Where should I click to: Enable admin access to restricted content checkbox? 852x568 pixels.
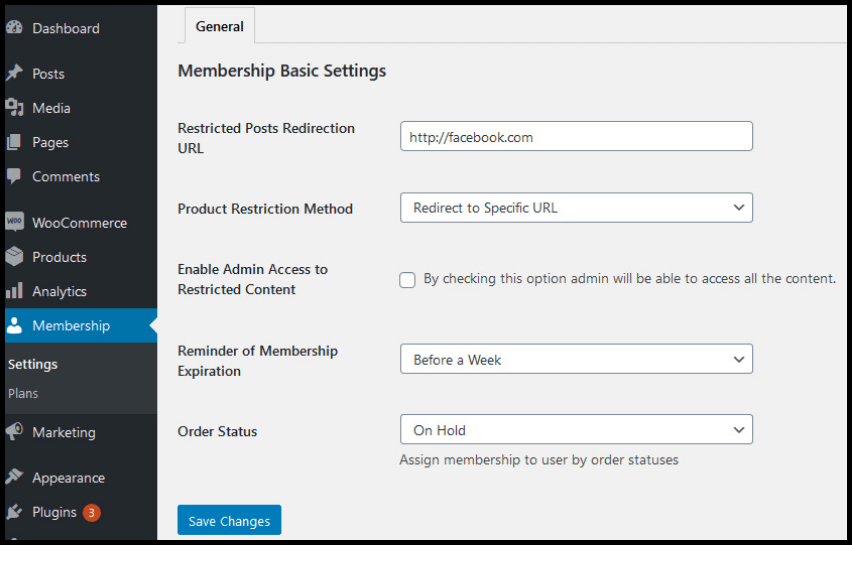[x=408, y=280]
